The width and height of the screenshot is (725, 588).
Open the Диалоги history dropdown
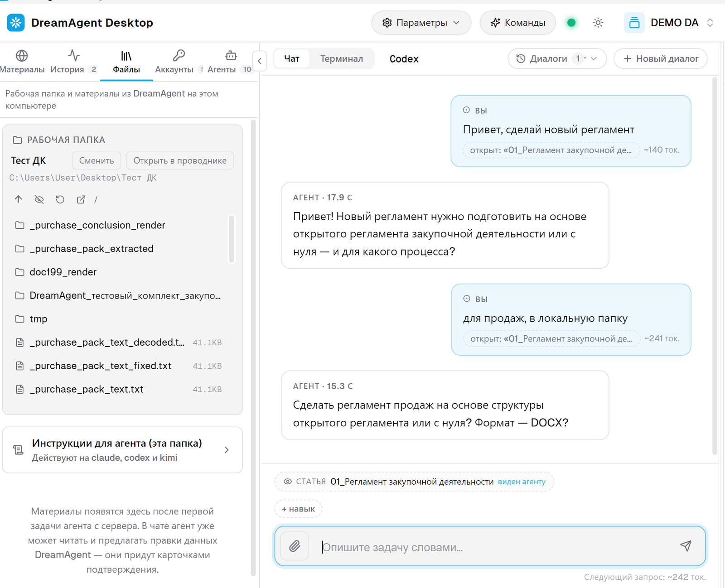point(557,59)
